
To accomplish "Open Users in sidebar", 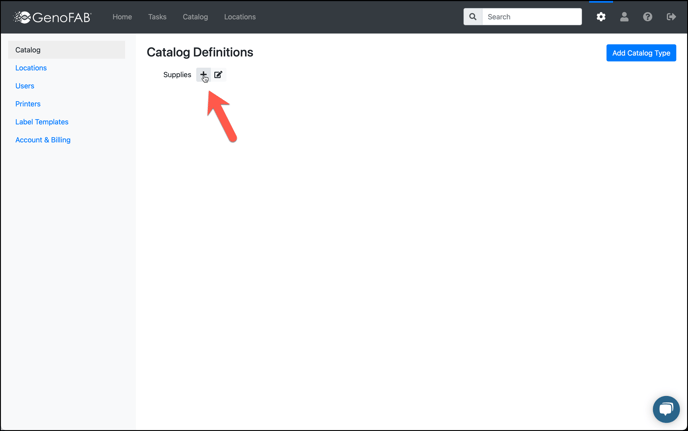I will [x=25, y=86].
